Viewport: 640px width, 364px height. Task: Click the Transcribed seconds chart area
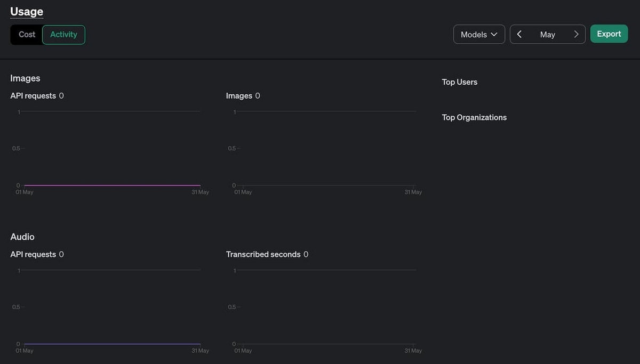pos(325,308)
